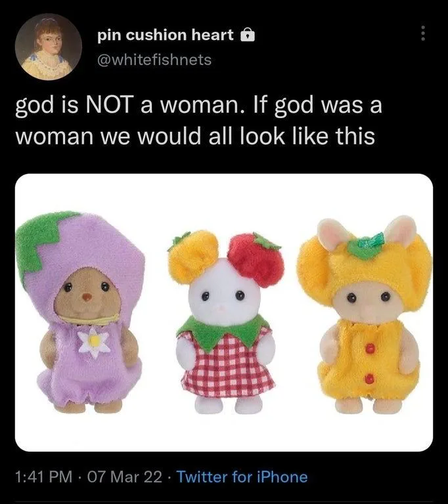448x504 pixels.
Task: Open the @whitefishnets handle link
Action: tap(154, 60)
